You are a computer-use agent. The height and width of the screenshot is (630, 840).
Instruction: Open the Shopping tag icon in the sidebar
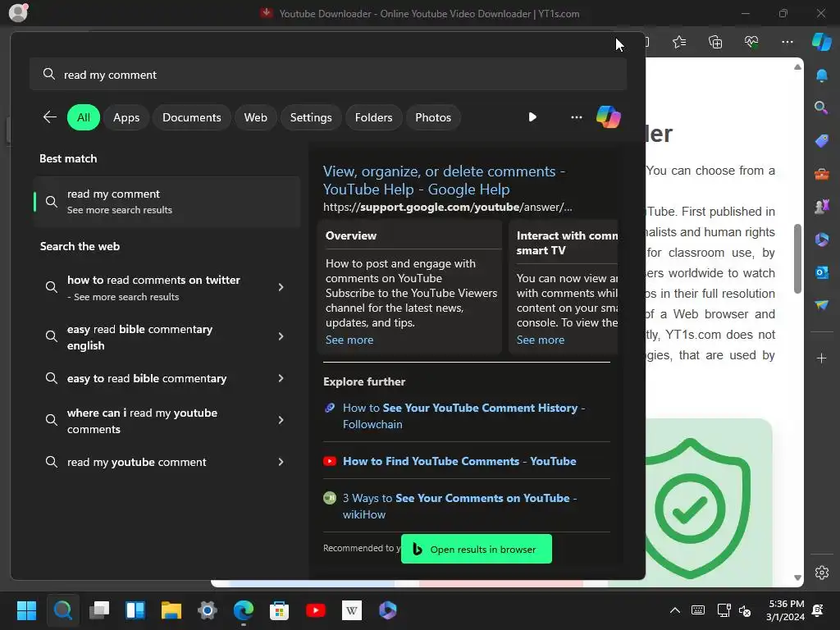821,141
